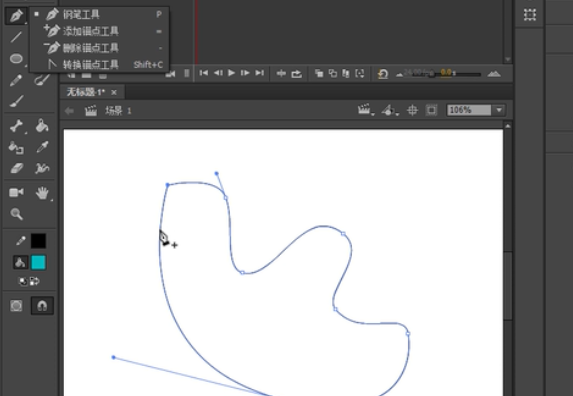This screenshot has height=396, width=573.
Task: Open the Edit Symbols dropdown
Action: point(390,110)
